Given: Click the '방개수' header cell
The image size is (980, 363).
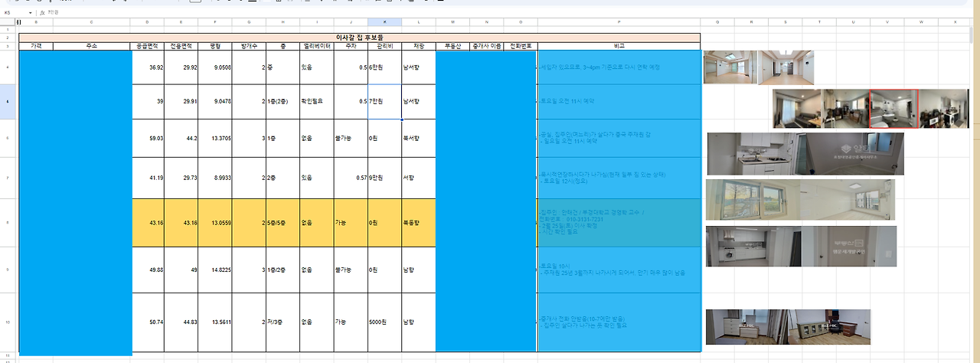Looking at the screenshot, I should (249, 46).
